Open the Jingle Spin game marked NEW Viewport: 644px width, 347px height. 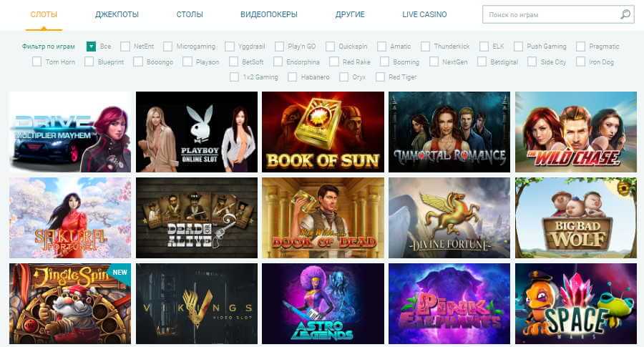pos(70,303)
